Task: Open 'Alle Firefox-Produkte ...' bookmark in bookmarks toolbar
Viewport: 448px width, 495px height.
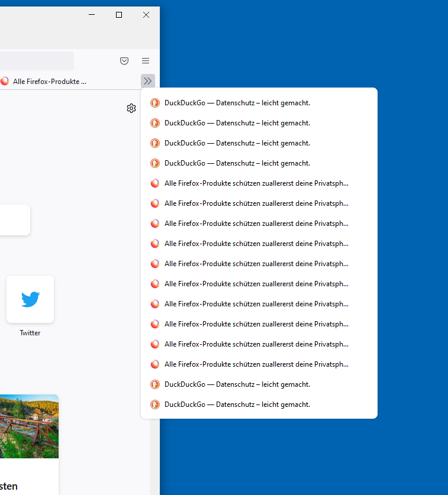Action: (44, 82)
